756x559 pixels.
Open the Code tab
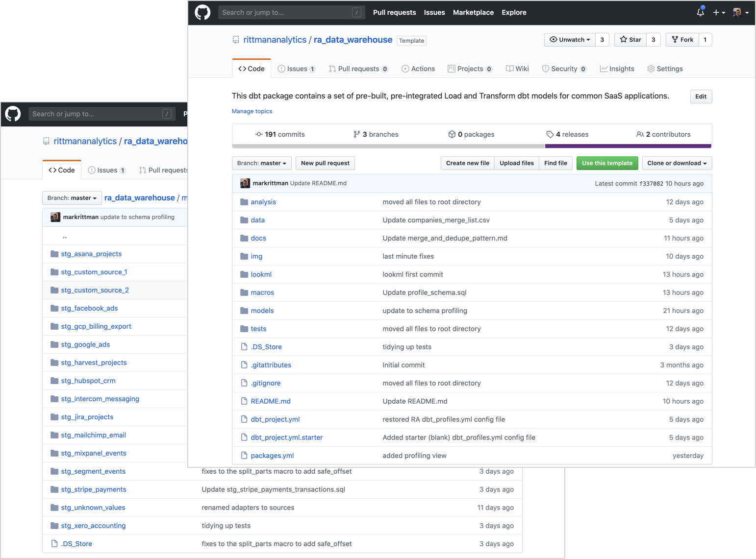[252, 69]
